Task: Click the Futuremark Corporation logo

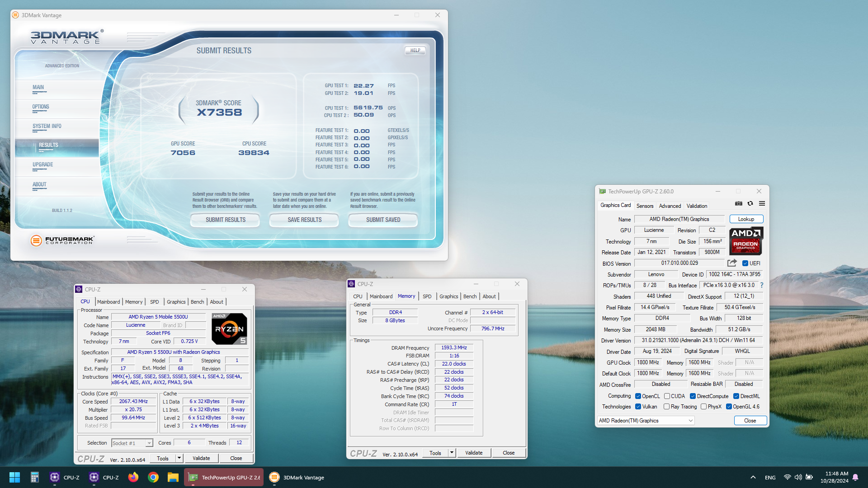Action: click(x=62, y=240)
